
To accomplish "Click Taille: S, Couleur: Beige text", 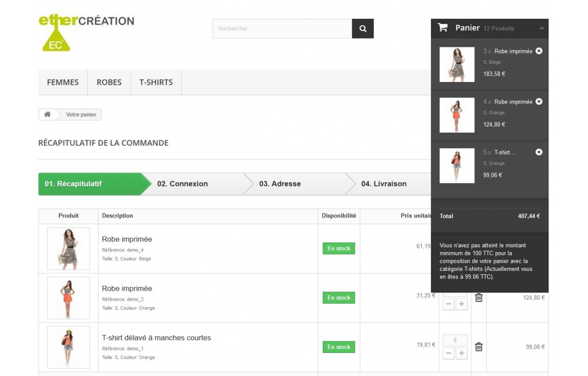I will (126, 259).
